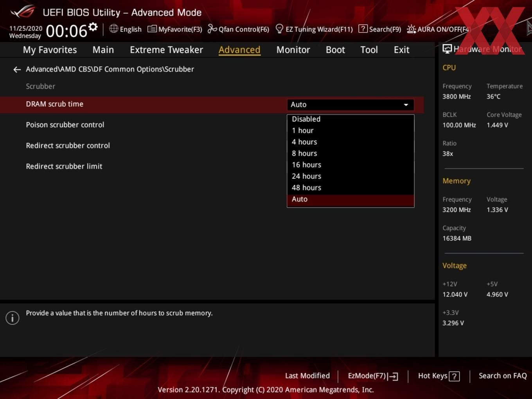Open Qfan Control(F6)

pyautogui.click(x=238, y=29)
